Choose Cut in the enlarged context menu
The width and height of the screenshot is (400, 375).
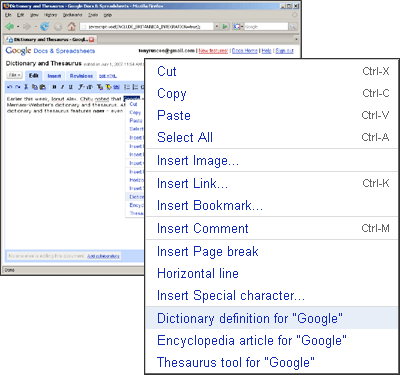[x=272, y=71]
